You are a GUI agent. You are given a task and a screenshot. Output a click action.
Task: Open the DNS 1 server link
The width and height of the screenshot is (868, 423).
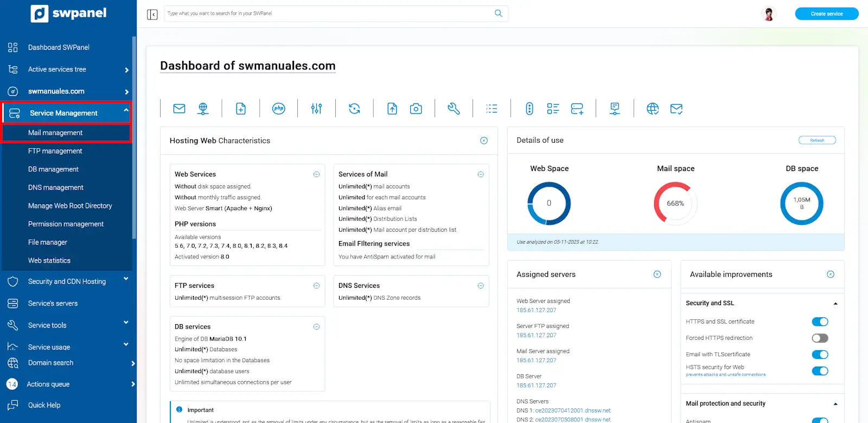(x=573, y=411)
